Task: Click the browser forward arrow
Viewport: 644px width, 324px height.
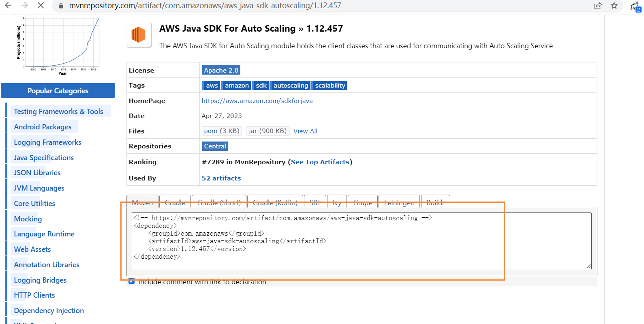Action: tap(24, 6)
